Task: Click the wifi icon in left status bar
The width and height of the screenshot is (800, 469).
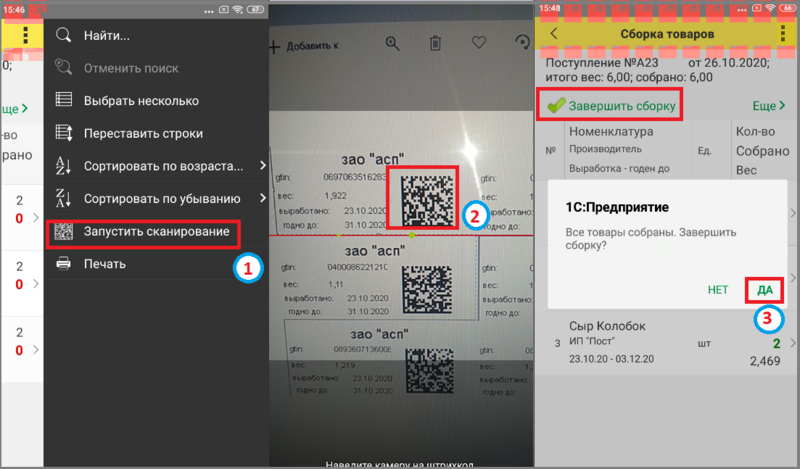Action: pos(238,9)
